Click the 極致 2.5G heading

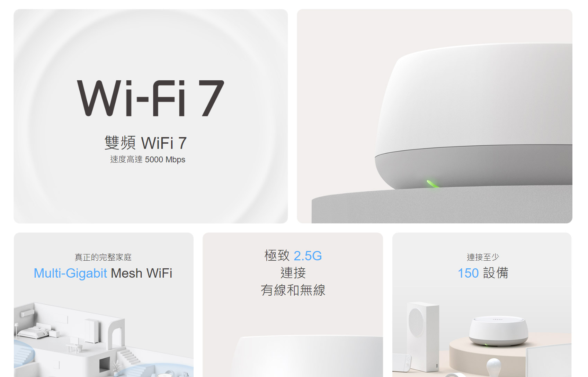click(293, 256)
